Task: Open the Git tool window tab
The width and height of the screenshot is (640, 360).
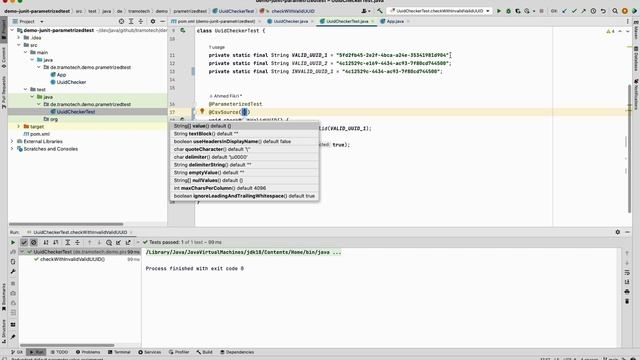Action: pyautogui.click(x=17, y=352)
